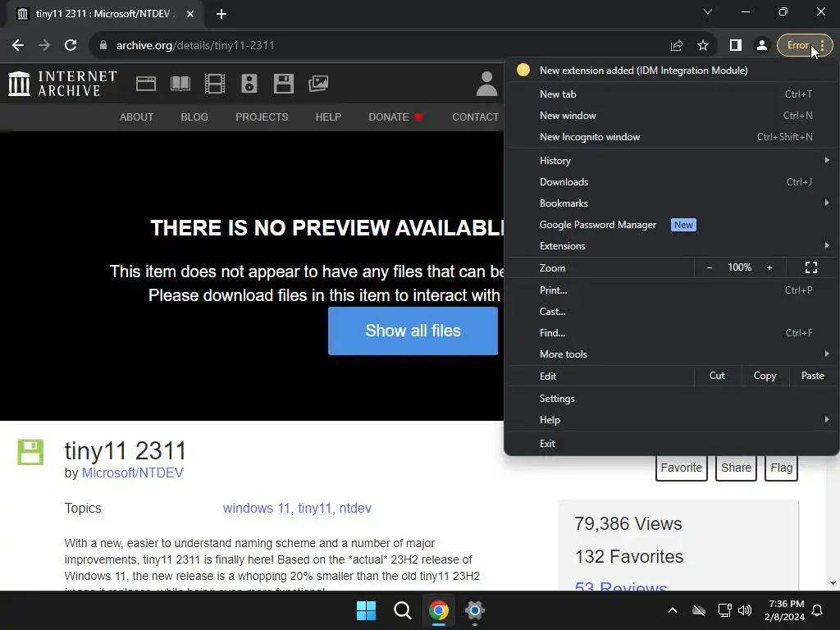
Task: Open the Chrome side panel
Action: pos(736,46)
